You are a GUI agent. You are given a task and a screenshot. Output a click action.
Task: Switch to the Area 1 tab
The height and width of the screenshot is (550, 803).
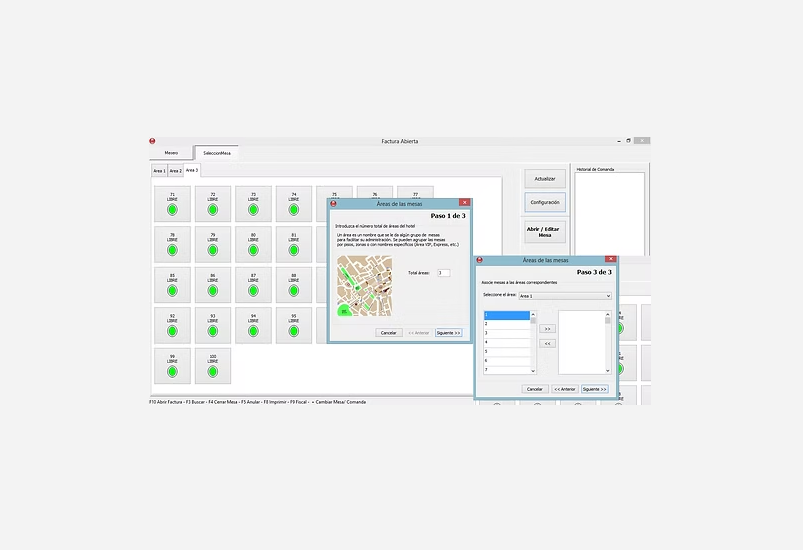click(x=159, y=171)
